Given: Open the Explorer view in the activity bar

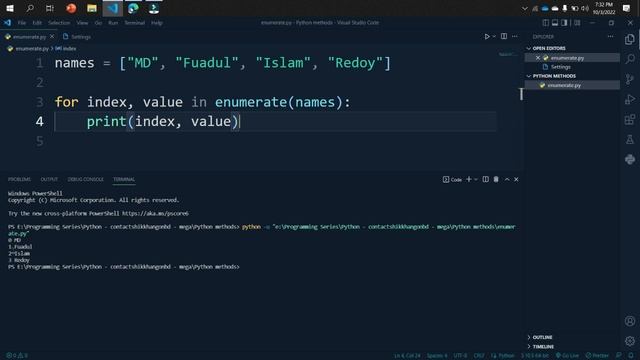Looking at the screenshot, I should [630, 39].
